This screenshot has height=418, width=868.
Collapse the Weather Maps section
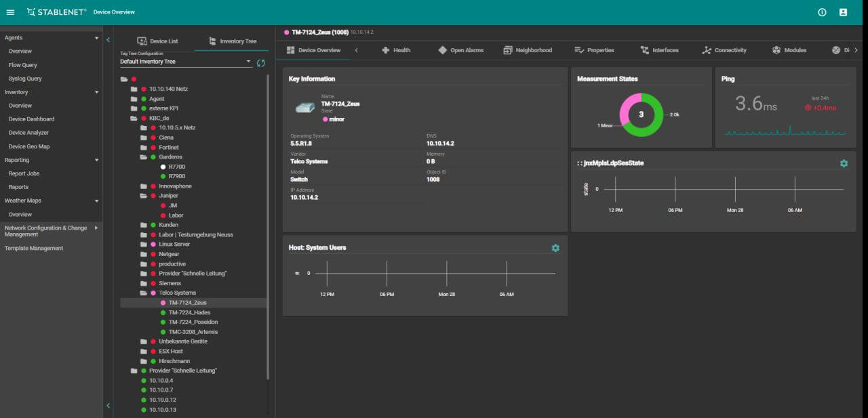(97, 201)
